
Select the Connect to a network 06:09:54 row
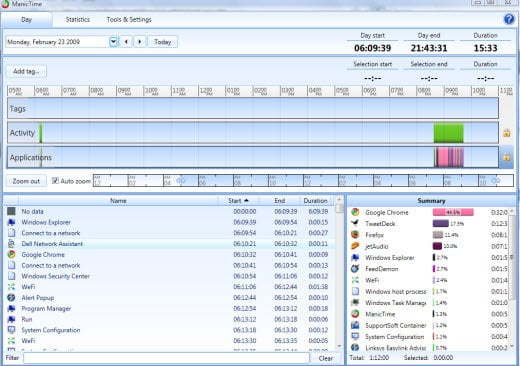(x=170, y=233)
